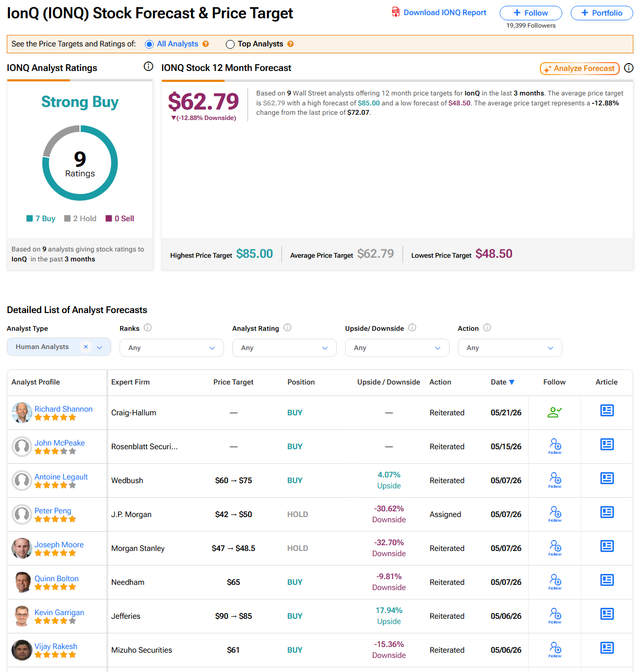The height and width of the screenshot is (672, 638).
Task: Download the IONQ Report
Action: click(445, 13)
